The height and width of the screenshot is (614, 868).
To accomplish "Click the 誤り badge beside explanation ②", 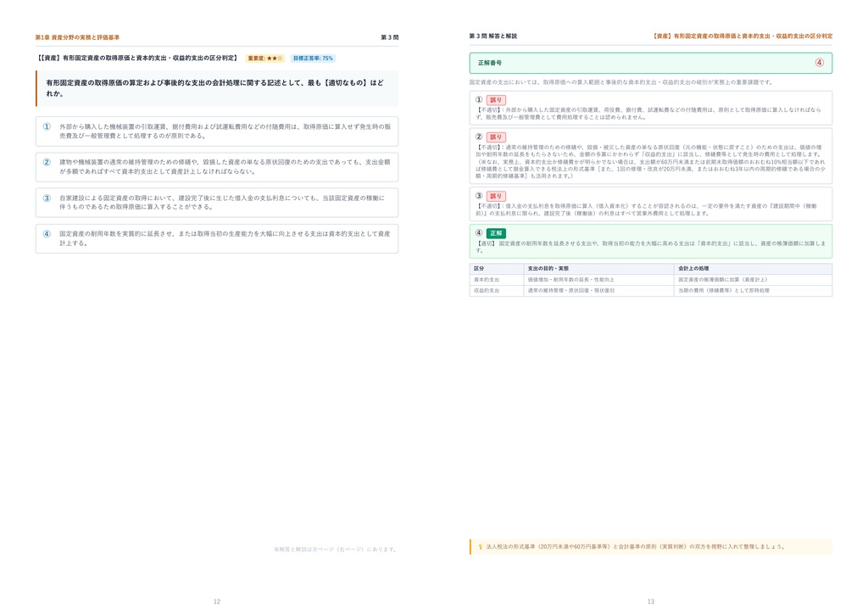I will 496,137.
